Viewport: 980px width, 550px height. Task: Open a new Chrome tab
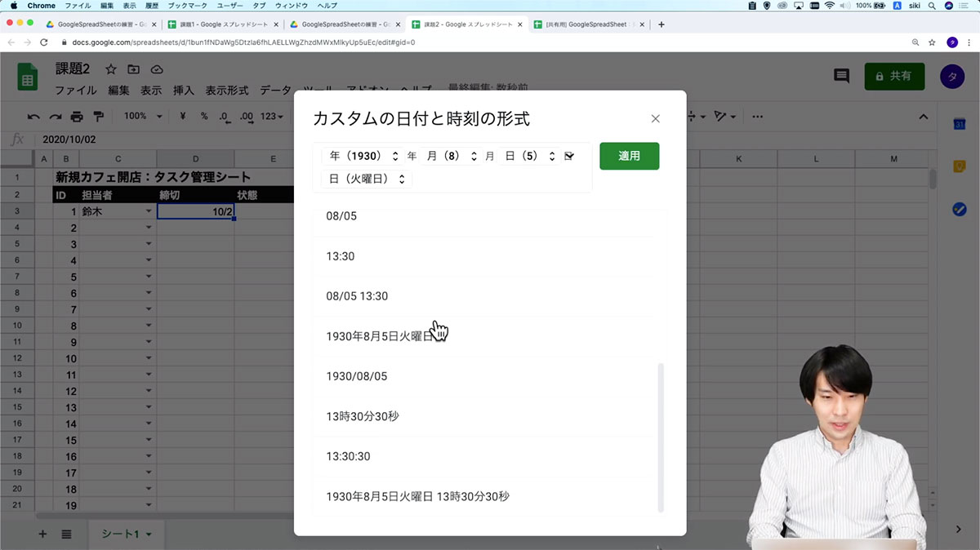(661, 24)
